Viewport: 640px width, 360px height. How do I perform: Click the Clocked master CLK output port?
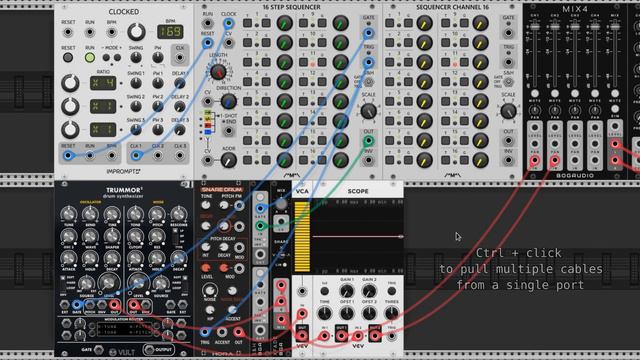tap(180, 58)
